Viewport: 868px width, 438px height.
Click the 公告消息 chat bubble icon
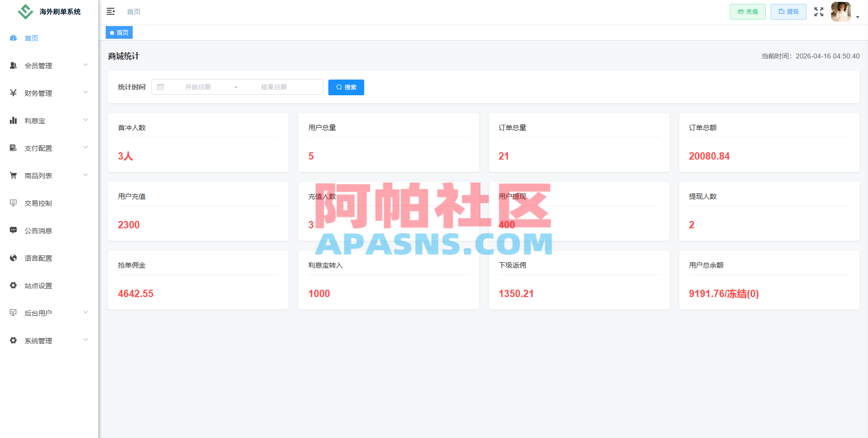tap(13, 230)
